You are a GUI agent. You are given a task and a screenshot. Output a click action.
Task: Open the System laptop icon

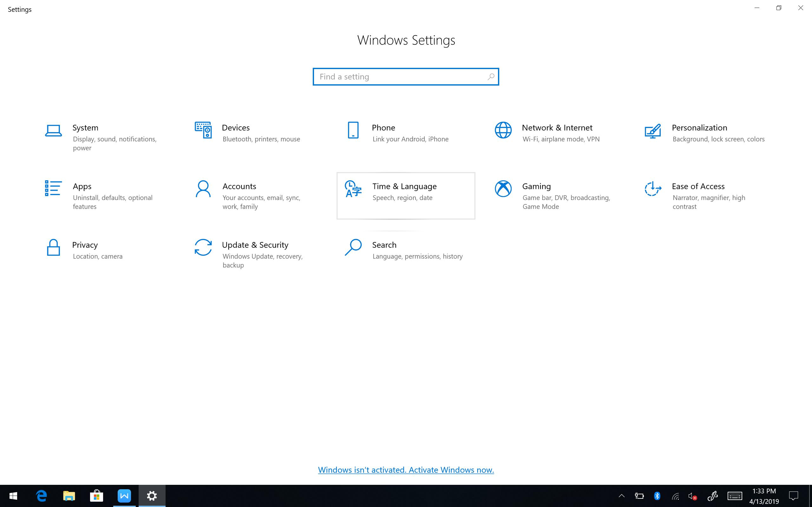coord(53,131)
